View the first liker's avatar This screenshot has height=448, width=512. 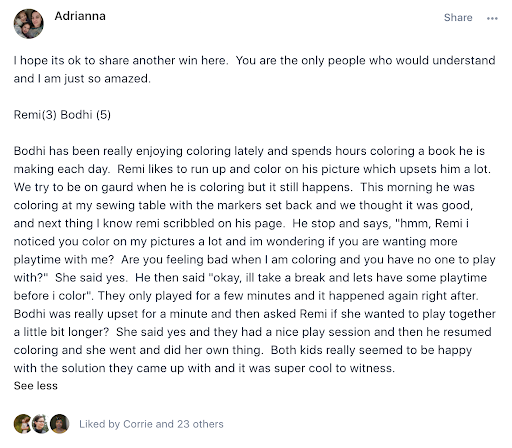23,424
